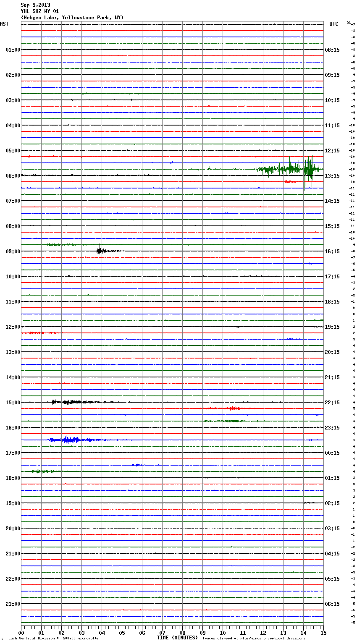357x644 pixels.
Task: Click the UTC timezone header
Action: coord(333,24)
